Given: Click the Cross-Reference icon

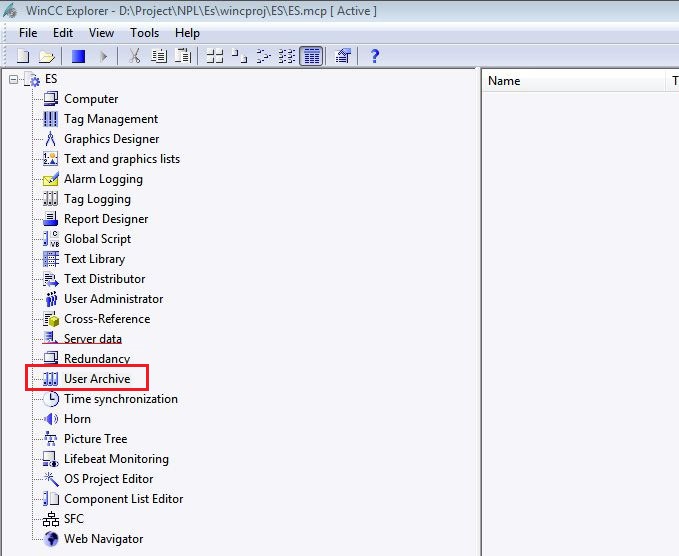Looking at the screenshot, I should (51, 319).
